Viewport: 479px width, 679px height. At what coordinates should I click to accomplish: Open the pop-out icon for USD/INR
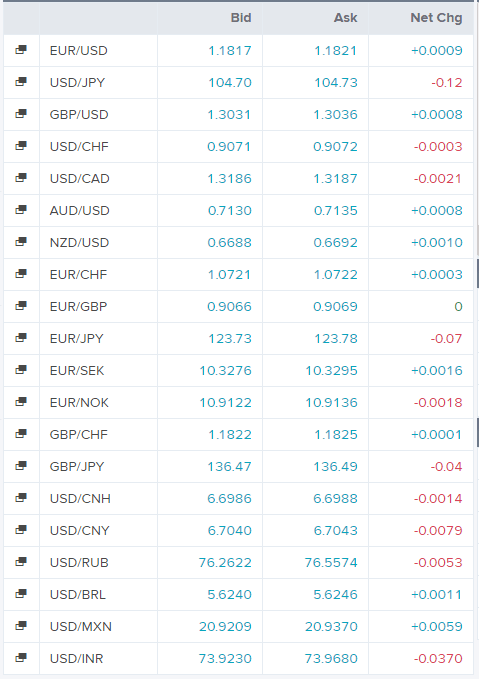(x=21, y=658)
